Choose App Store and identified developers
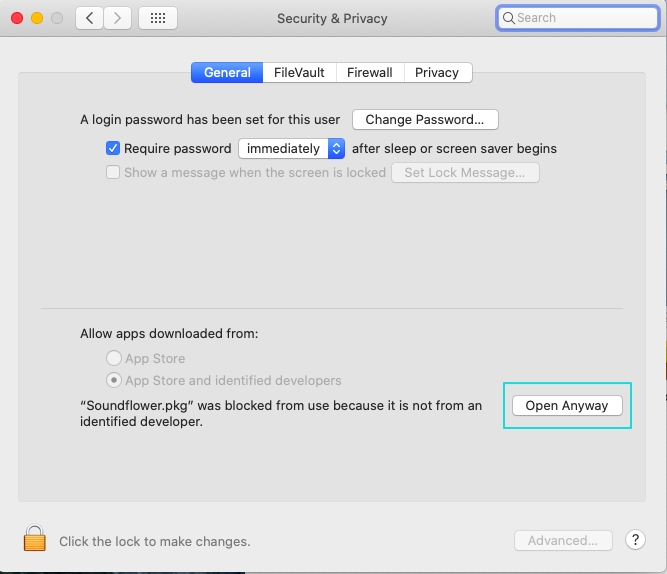667x574 pixels. pos(114,380)
